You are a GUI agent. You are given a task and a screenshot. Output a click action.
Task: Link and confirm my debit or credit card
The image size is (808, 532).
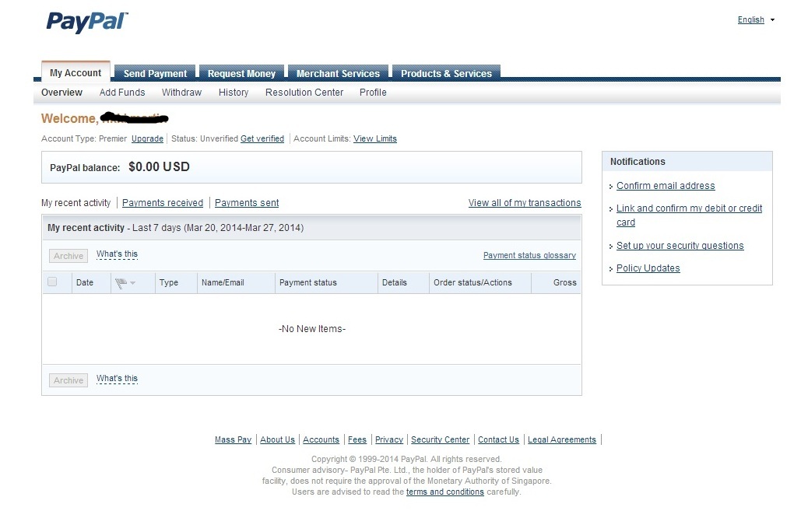tap(689, 215)
